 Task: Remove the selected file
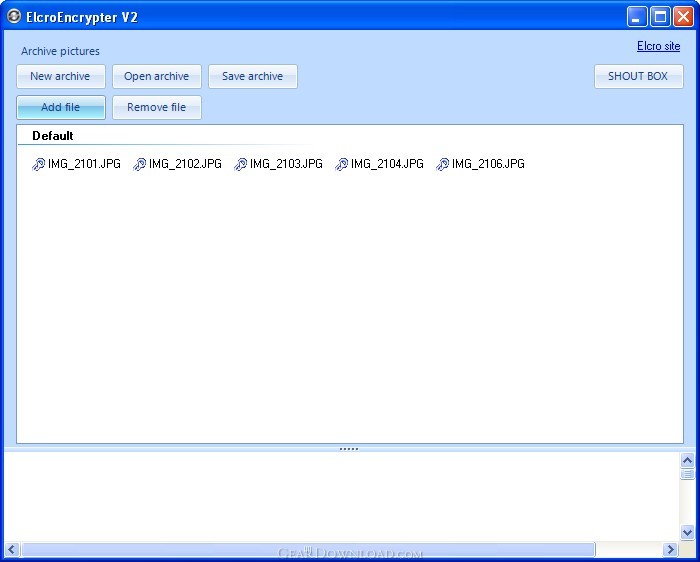click(157, 108)
